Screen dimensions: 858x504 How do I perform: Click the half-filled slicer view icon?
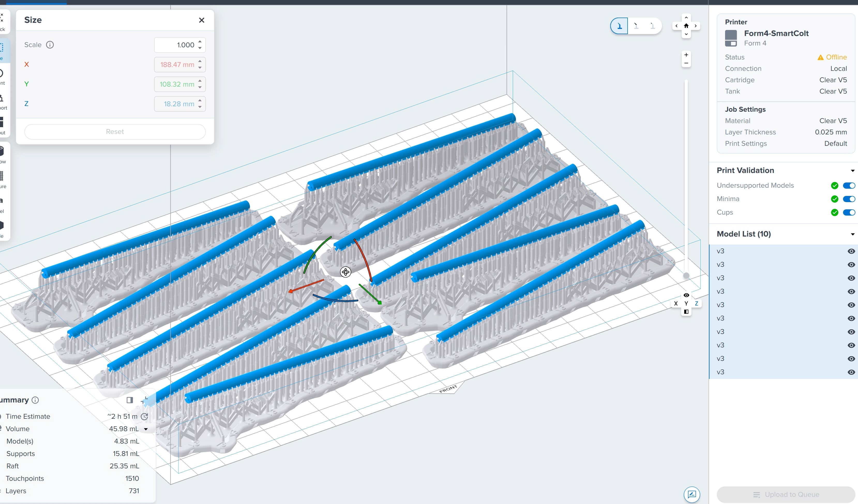686,312
